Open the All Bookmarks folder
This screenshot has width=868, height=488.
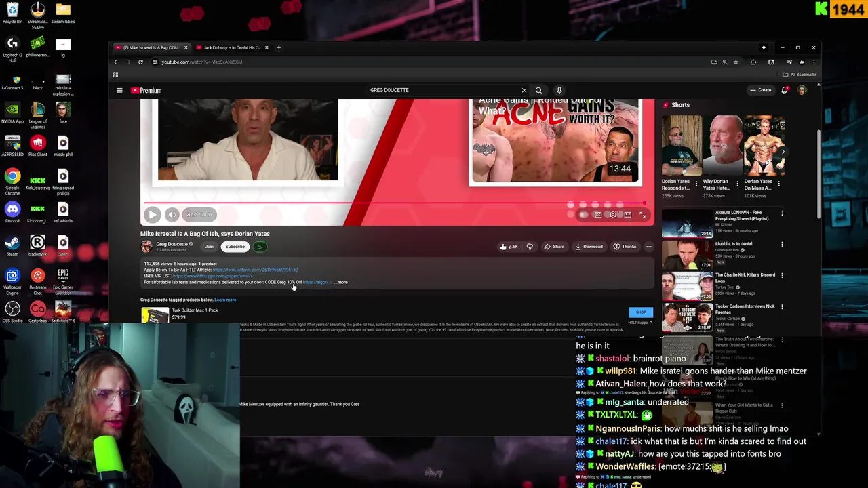tap(800, 75)
